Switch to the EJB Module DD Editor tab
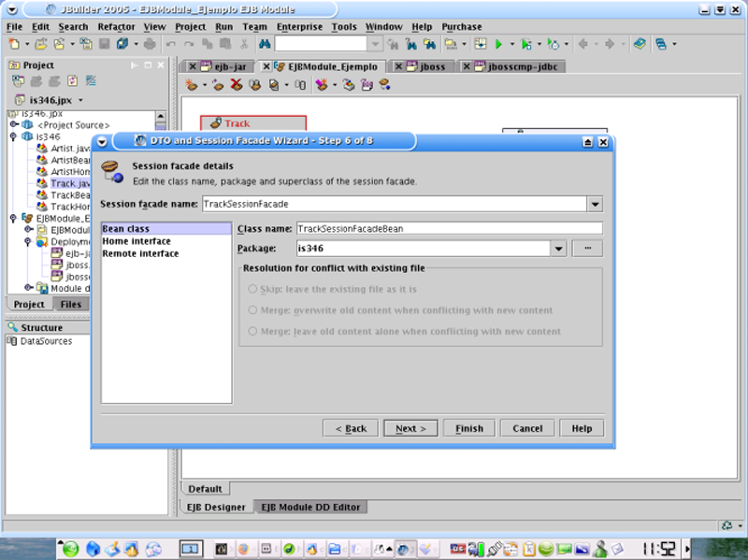This screenshot has width=748, height=560. point(310,507)
